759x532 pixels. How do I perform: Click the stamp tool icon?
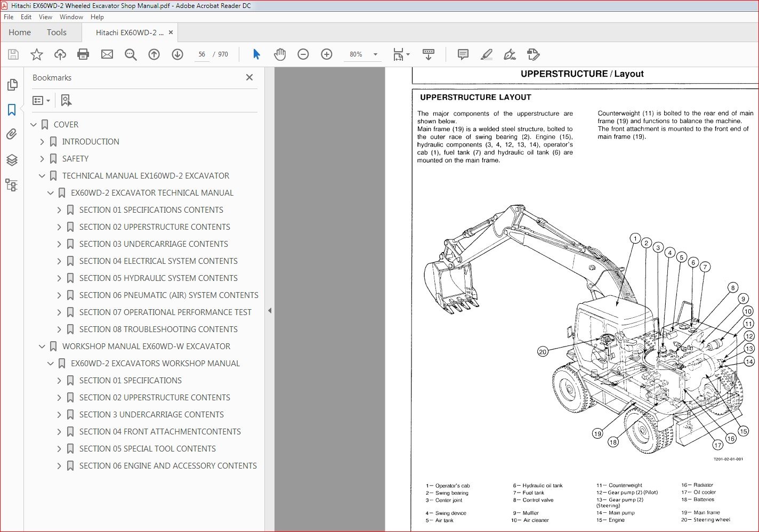pos(533,54)
